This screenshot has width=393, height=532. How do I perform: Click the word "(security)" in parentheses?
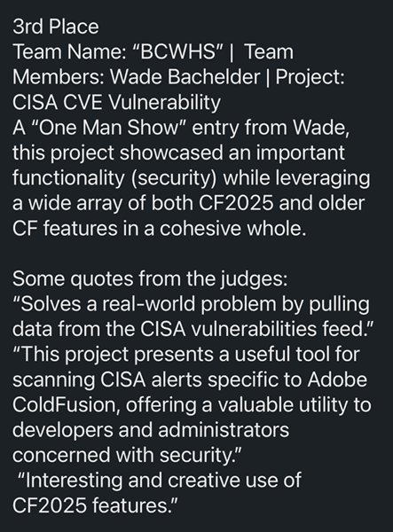click(173, 179)
